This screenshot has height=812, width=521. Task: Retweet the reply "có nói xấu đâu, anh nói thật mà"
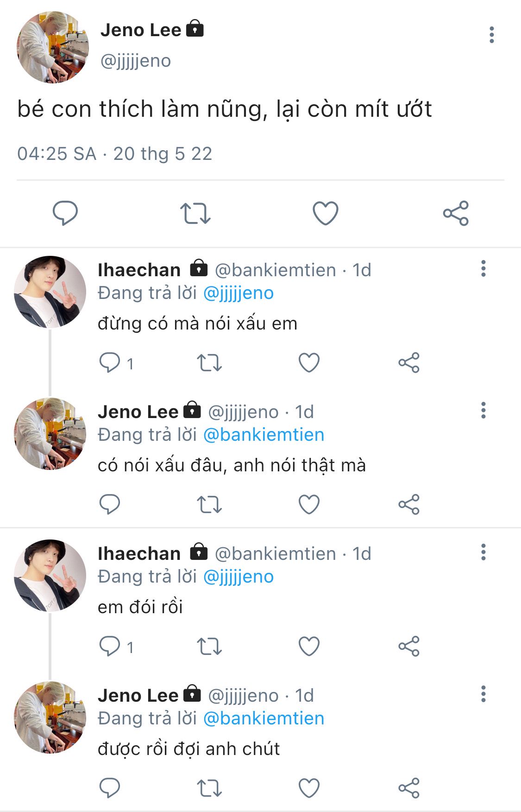click(209, 504)
